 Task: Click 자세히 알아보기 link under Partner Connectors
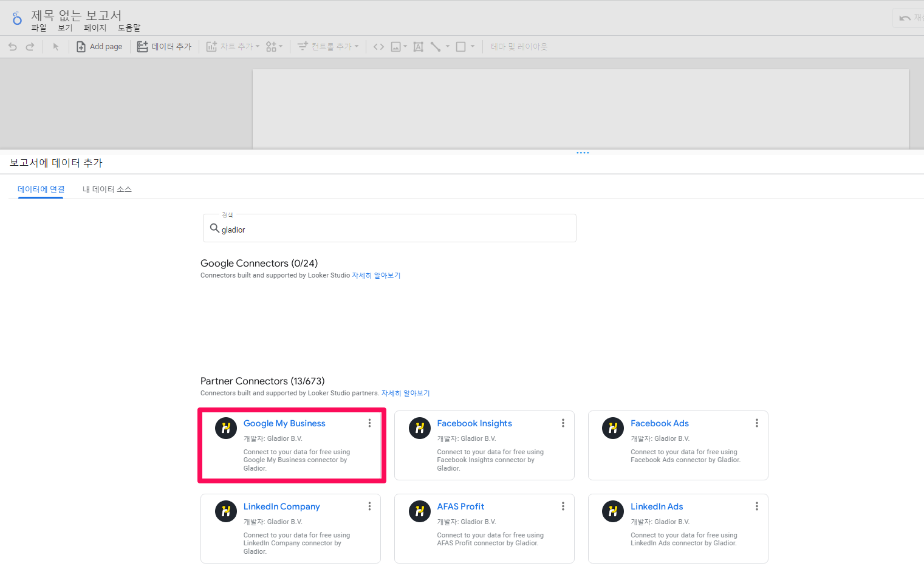(x=405, y=394)
